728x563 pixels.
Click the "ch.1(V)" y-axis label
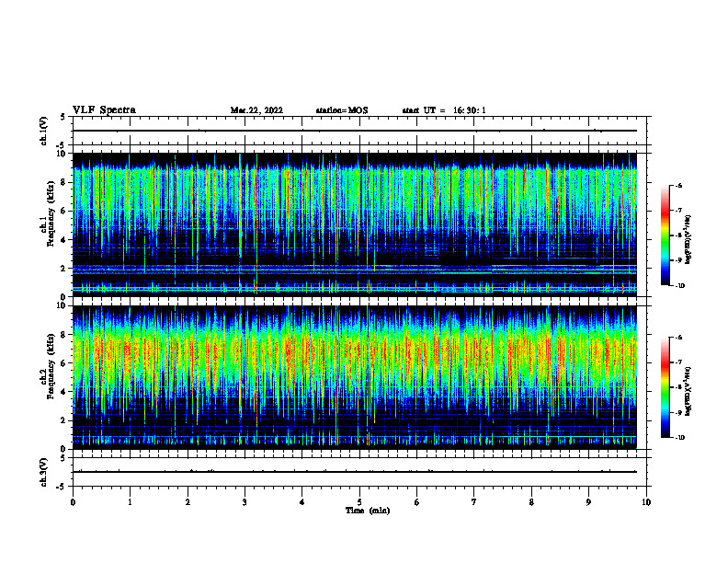coord(43,131)
